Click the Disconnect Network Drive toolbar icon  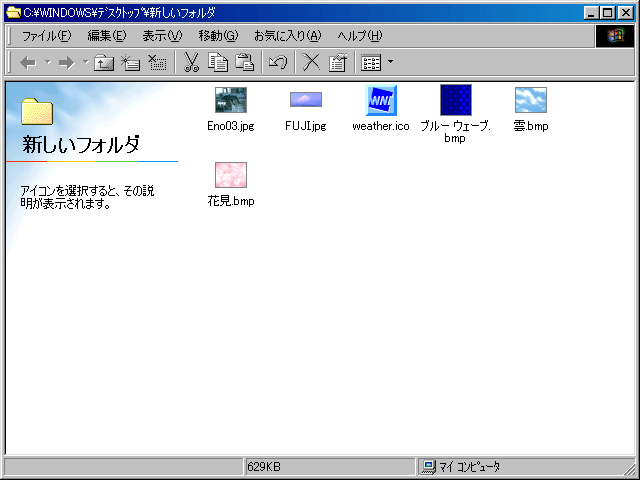[157, 63]
